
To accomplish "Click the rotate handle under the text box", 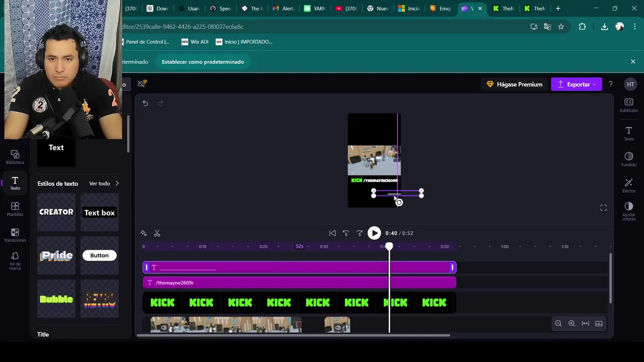I will 399,203.
